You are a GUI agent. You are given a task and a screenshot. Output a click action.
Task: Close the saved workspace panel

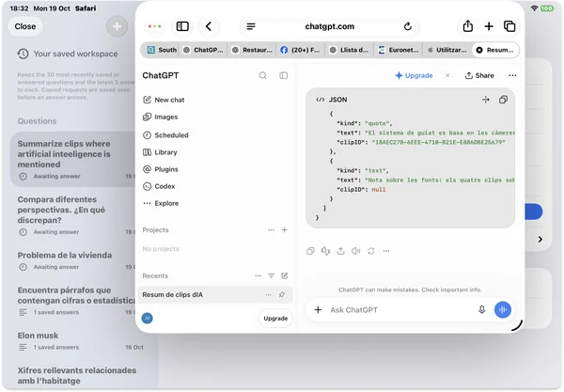tap(25, 26)
